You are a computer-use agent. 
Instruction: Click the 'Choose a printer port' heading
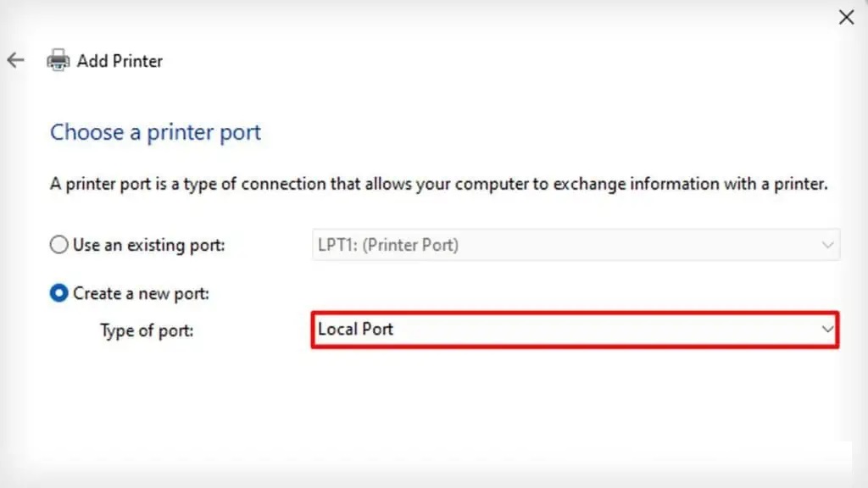tap(156, 133)
